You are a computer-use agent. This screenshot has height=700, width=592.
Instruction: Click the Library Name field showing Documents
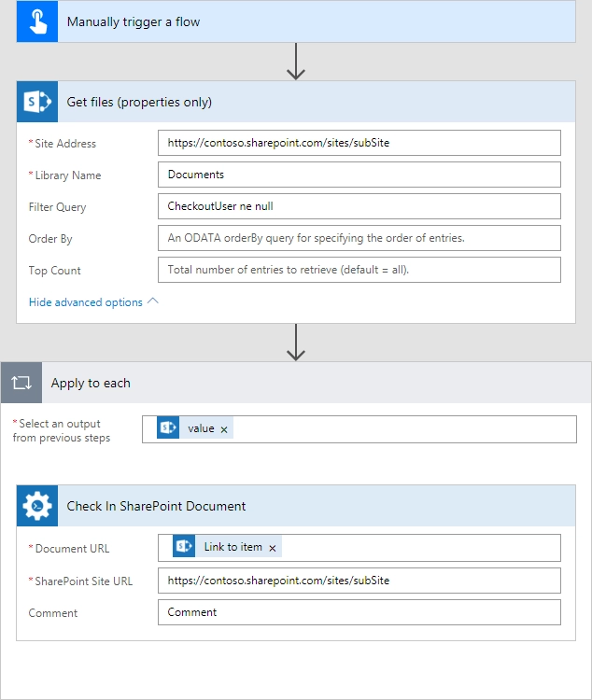[x=359, y=175]
